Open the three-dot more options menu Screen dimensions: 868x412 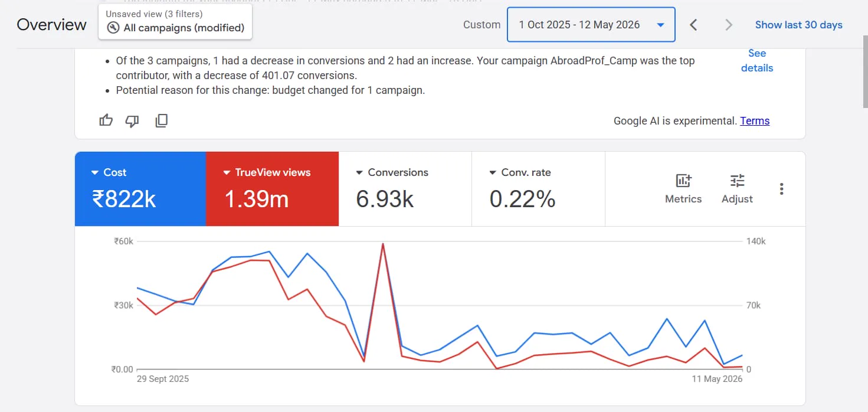(781, 189)
